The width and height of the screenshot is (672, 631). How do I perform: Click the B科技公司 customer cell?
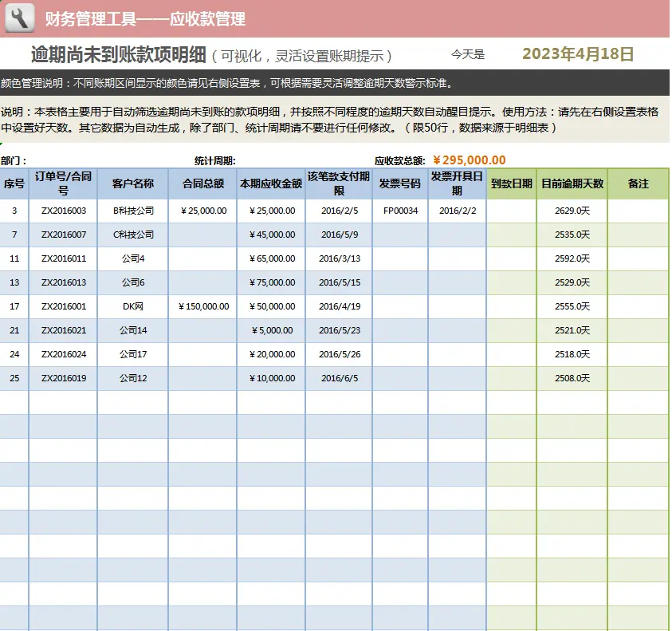click(132, 211)
